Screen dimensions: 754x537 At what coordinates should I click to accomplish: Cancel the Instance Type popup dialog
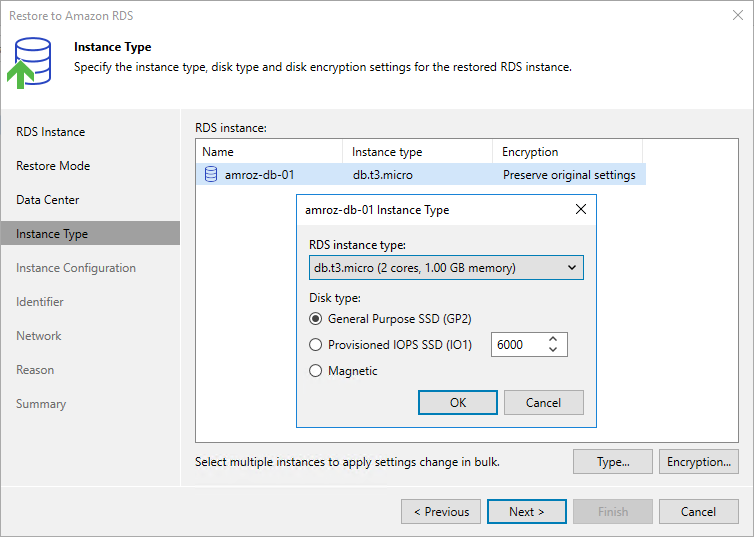(x=543, y=402)
